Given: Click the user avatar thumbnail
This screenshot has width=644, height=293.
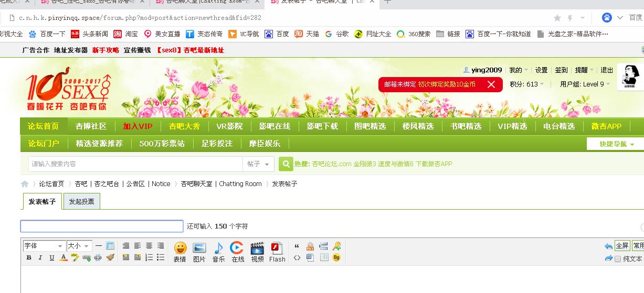Looking at the screenshot, I should [630, 77].
